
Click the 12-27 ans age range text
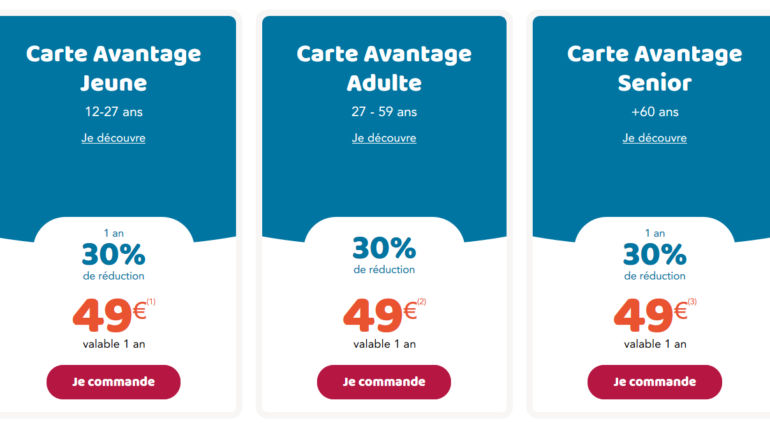pos(113,112)
